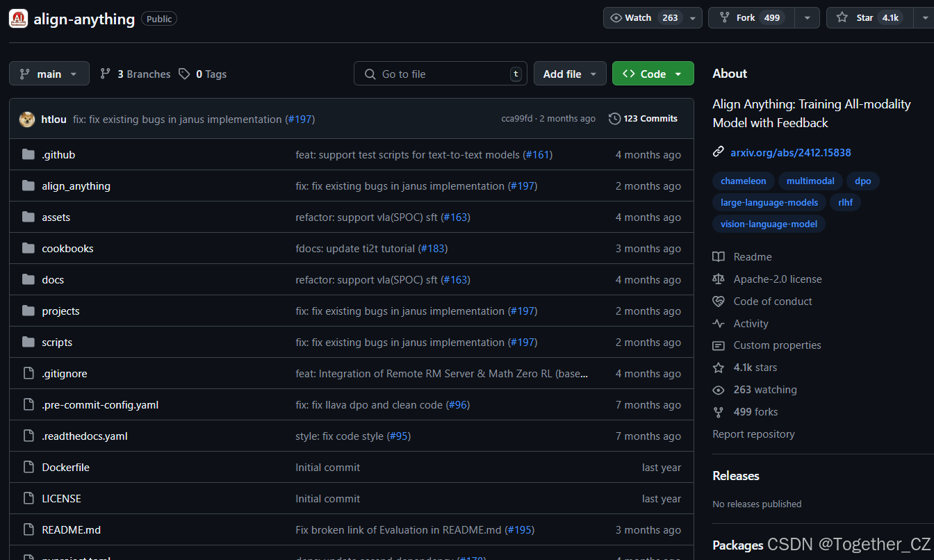Focus the Go to file search field
934x560 pixels.
click(x=440, y=73)
